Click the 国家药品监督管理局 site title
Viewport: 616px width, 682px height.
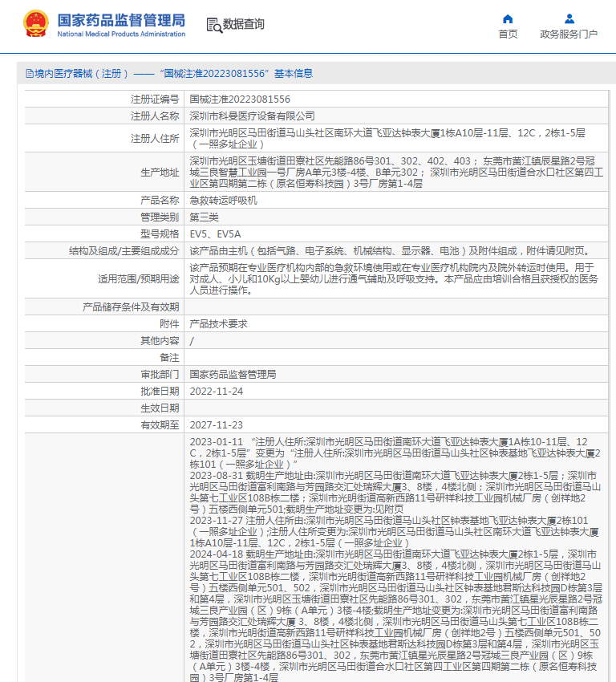121,19
